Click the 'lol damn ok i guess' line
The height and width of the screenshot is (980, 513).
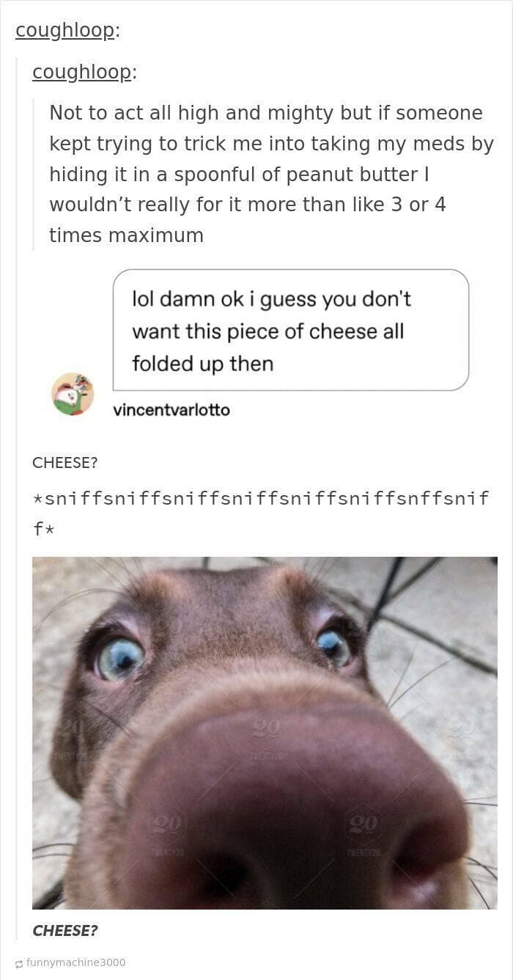272,300
